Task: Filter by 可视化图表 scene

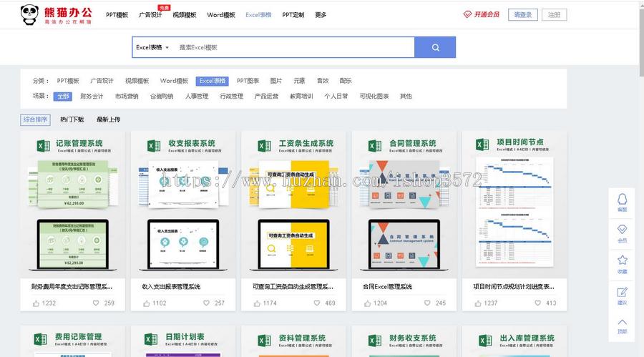Action: (x=374, y=96)
